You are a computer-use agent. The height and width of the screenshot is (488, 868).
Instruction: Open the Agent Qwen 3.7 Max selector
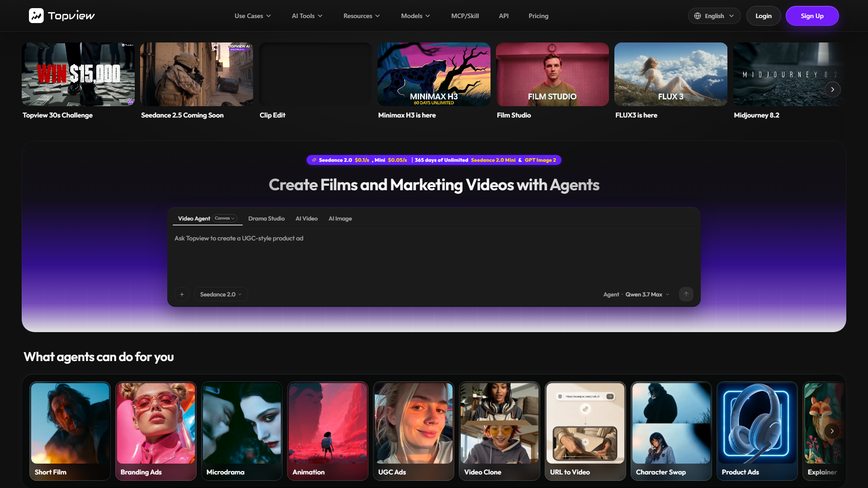(637, 295)
